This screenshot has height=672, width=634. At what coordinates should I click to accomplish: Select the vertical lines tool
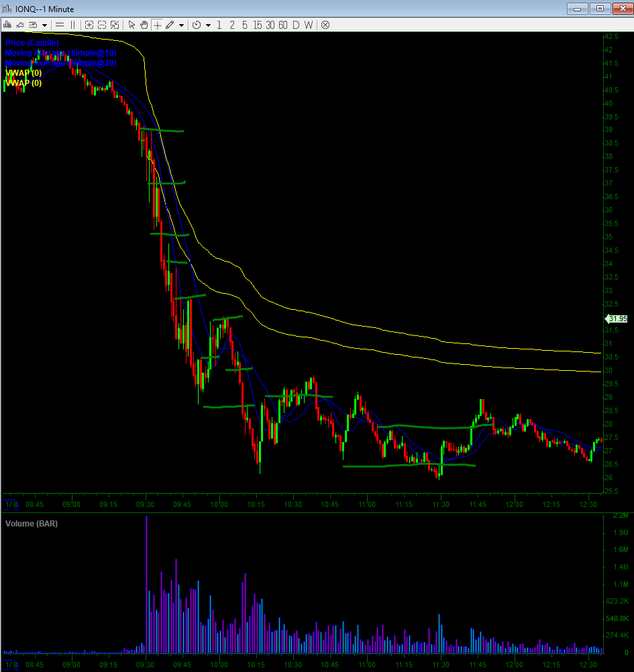click(72, 25)
